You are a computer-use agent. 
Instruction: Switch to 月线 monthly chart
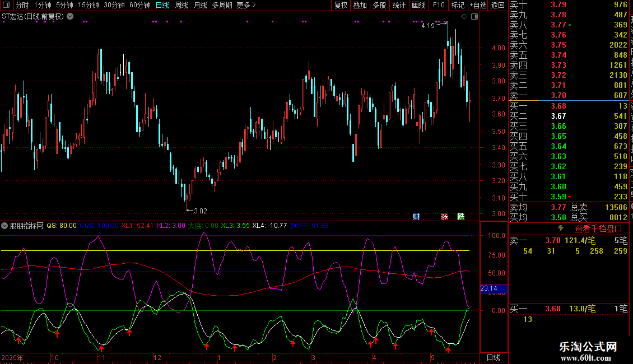pos(200,5)
